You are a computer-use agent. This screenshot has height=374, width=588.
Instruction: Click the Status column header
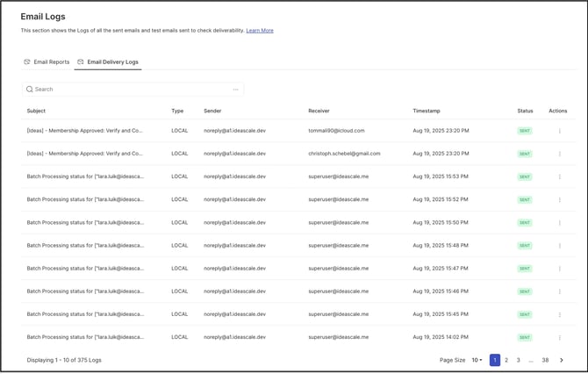[x=525, y=111]
